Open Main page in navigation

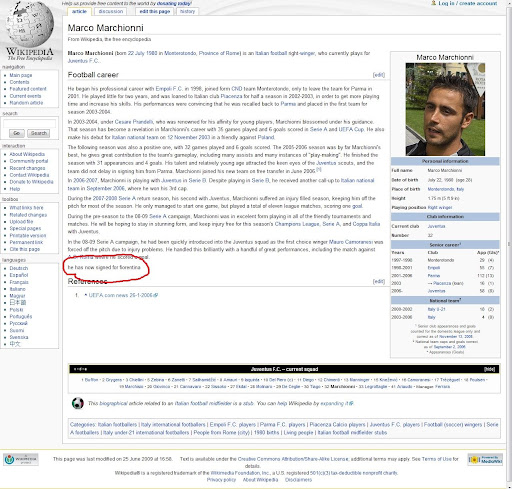pyautogui.click(x=21, y=75)
